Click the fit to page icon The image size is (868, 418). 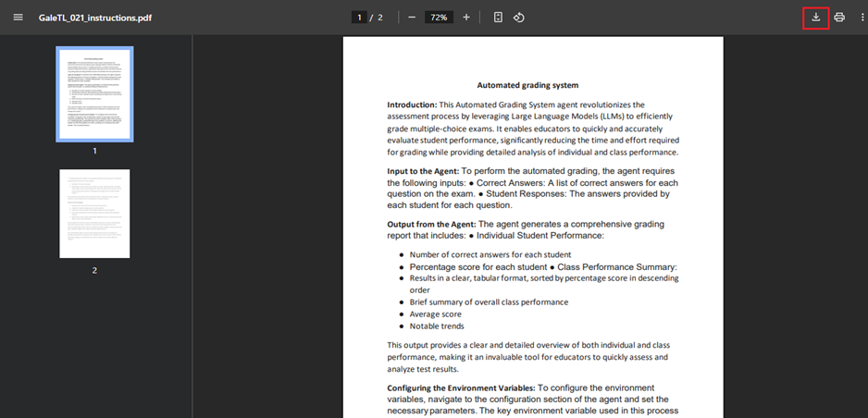pyautogui.click(x=498, y=18)
